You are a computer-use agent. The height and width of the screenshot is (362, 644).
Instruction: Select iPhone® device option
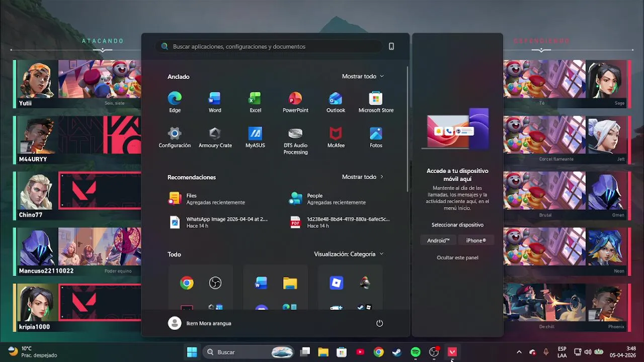476,240
